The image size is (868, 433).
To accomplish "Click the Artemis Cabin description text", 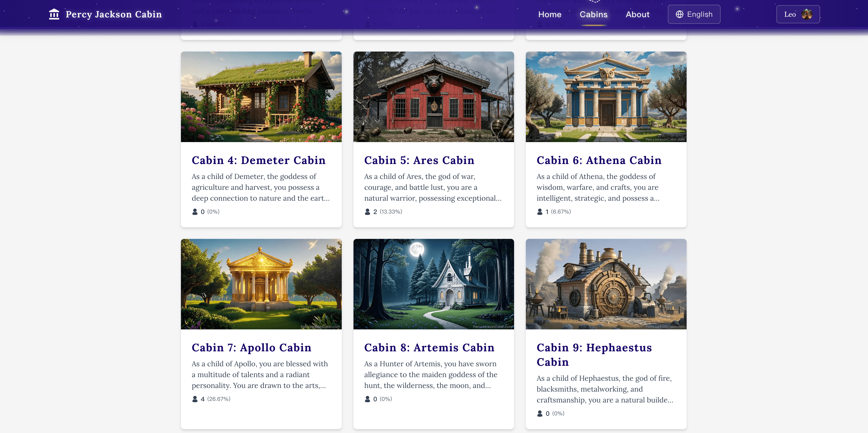I will pos(431,375).
